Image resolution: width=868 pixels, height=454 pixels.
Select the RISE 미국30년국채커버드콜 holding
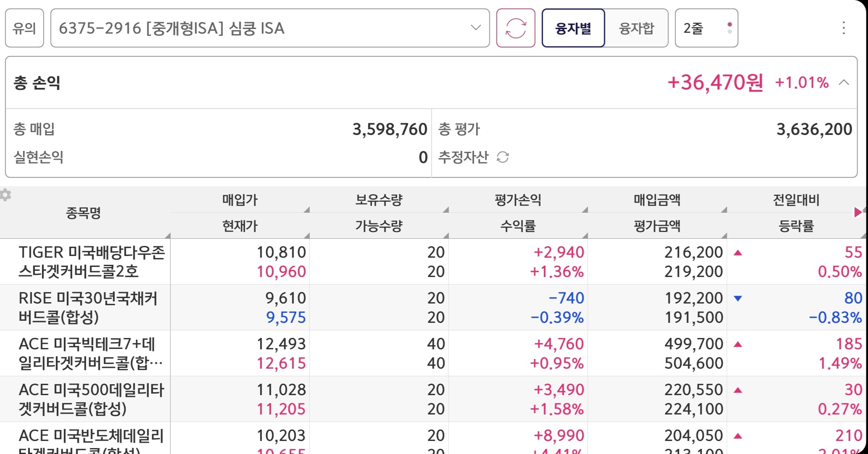pyautogui.click(x=87, y=307)
